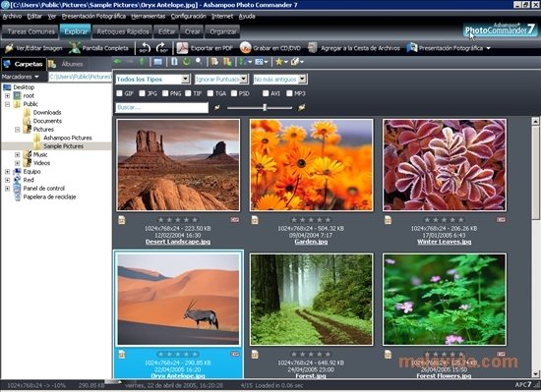
Task: Rotate image left 90 degrees
Action: [145, 48]
